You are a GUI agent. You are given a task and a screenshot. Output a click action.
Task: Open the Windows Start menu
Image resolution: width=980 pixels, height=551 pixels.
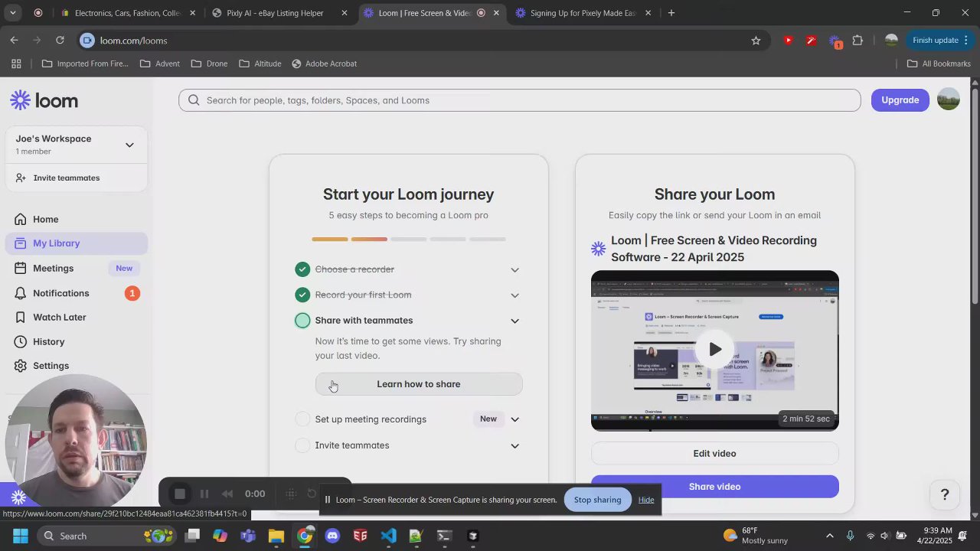pos(21,536)
